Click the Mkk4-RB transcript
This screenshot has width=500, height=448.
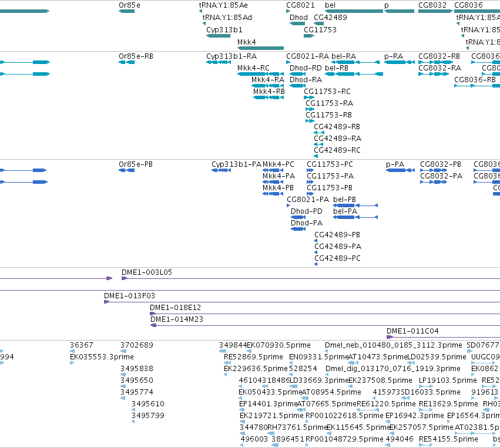268,97
